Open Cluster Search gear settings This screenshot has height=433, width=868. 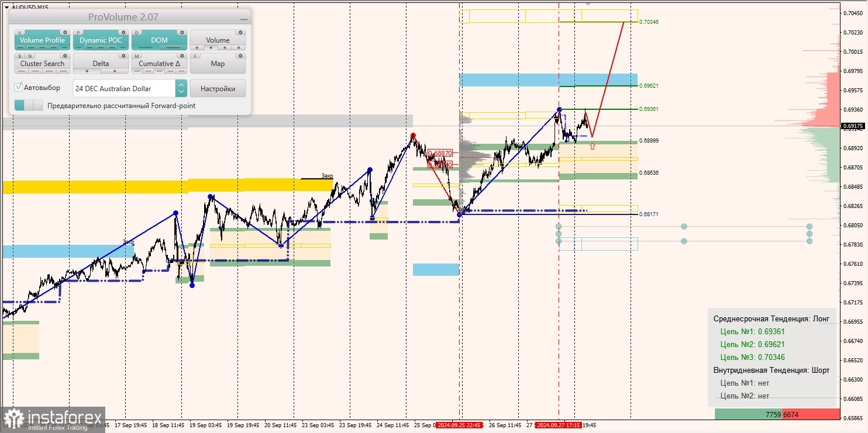(65, 56)
